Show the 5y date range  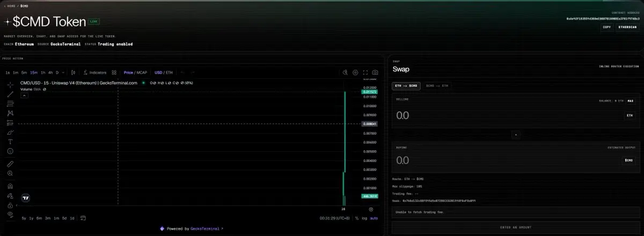point(24,218)
